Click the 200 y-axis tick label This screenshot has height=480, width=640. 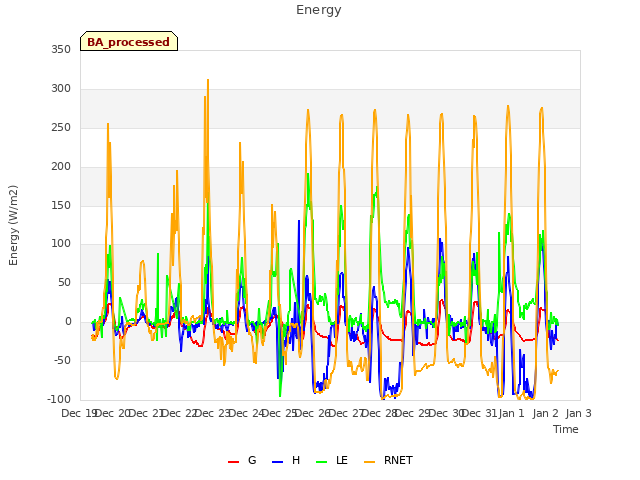(61, 167)
